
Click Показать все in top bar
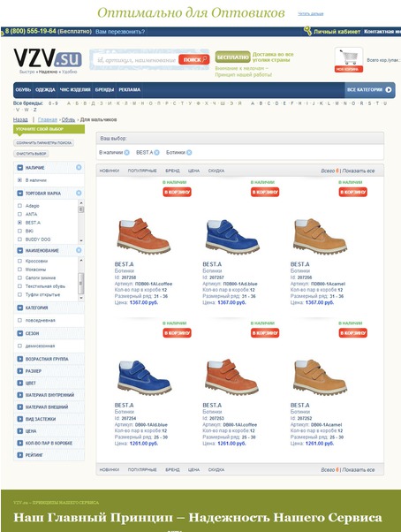(x=359, y=171)
